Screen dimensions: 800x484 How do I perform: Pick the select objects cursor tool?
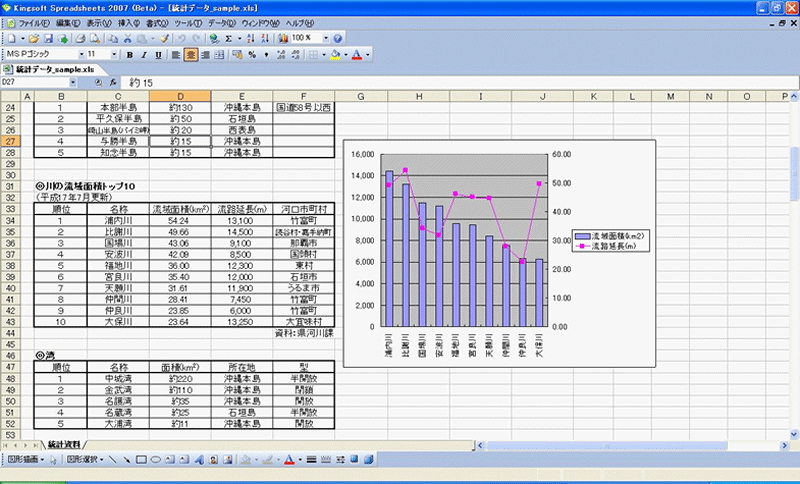[x=54, y=460]
